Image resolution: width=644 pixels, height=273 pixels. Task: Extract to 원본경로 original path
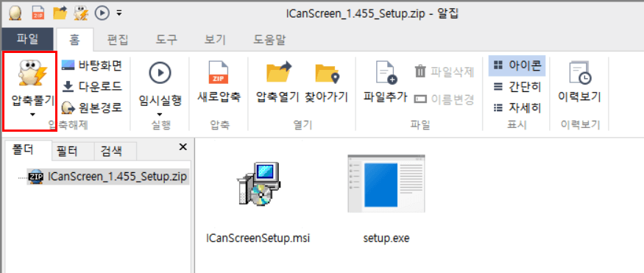coord(91,108)
